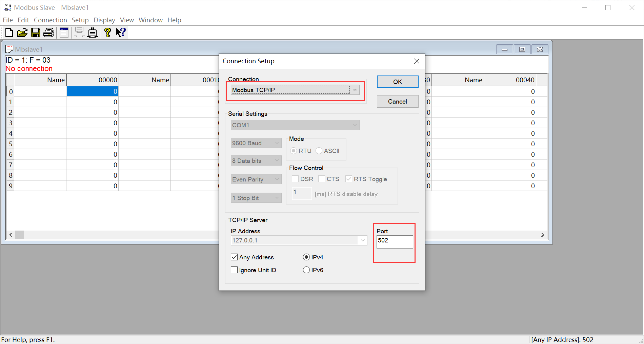Enable the Ignore Unit ID checkbox
Image resolution: width=644 pixels, height=344 pixels.
point(234,270)
